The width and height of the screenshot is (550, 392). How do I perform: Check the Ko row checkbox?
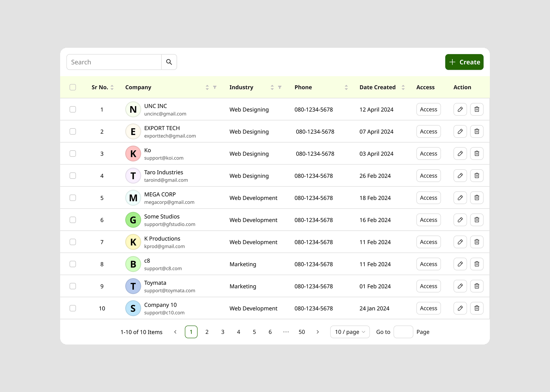coord(73,153)
